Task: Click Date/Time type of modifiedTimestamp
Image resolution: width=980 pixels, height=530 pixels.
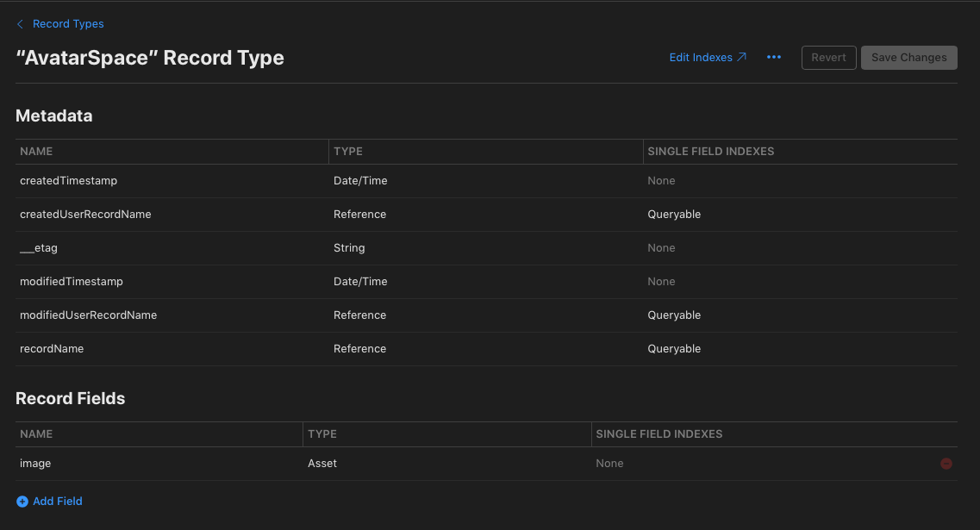Action: click(360, 282)
